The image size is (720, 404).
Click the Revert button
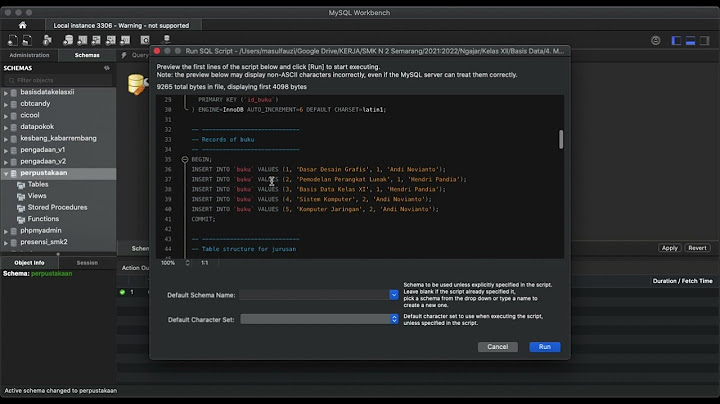tap(697, 248)
